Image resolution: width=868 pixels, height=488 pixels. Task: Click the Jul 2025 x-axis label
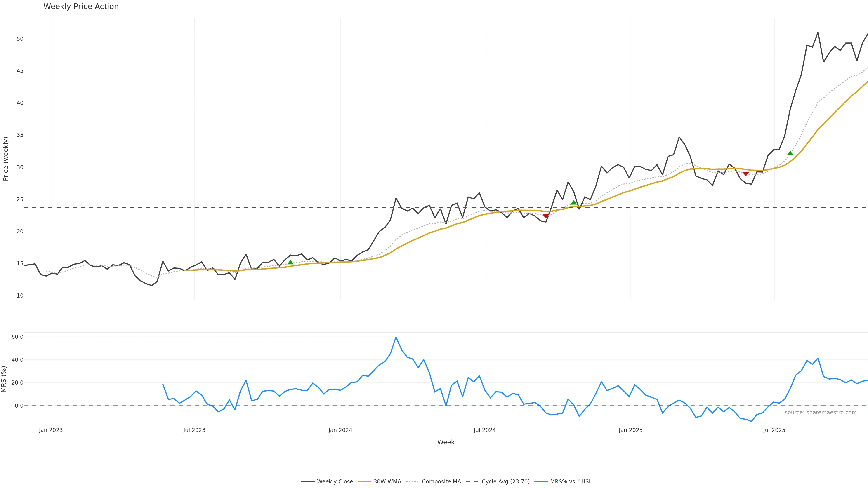pos(774,430)
